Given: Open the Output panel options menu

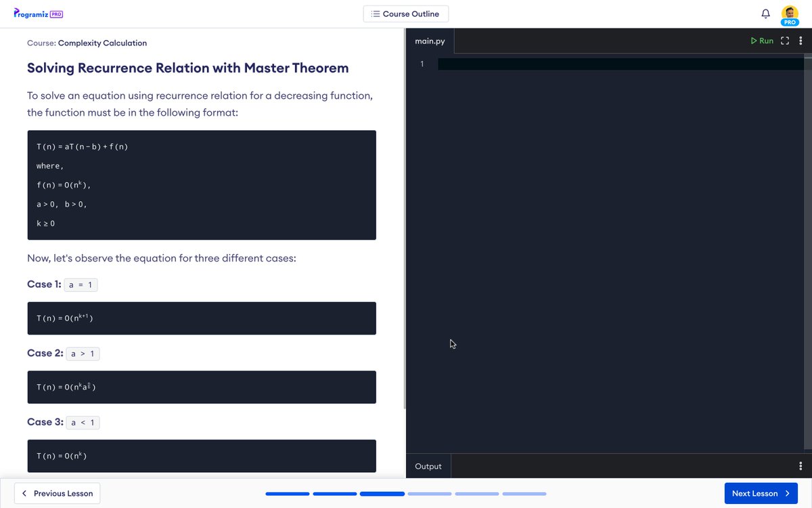Looking at the screenshot, I should click(801, 466).
